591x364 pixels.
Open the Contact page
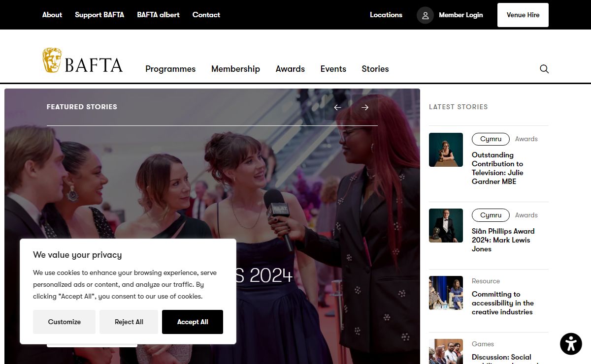pos(206,15)
